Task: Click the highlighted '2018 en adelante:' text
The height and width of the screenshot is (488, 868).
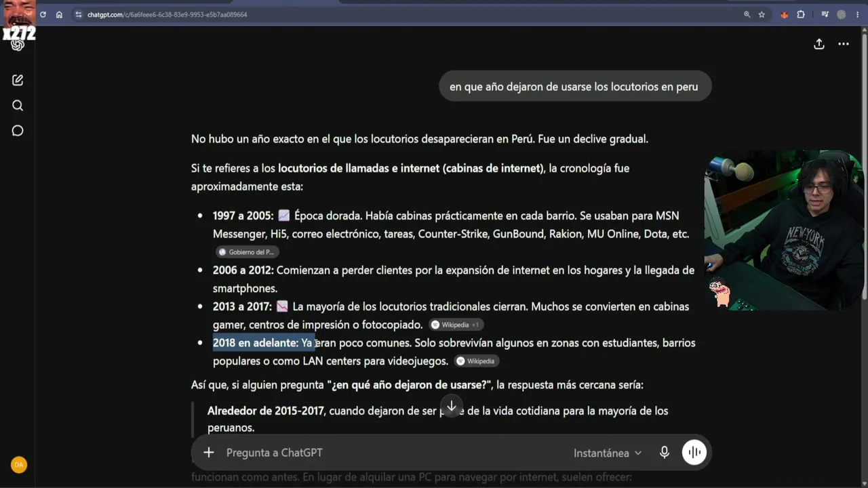Action: pos(256,343)
